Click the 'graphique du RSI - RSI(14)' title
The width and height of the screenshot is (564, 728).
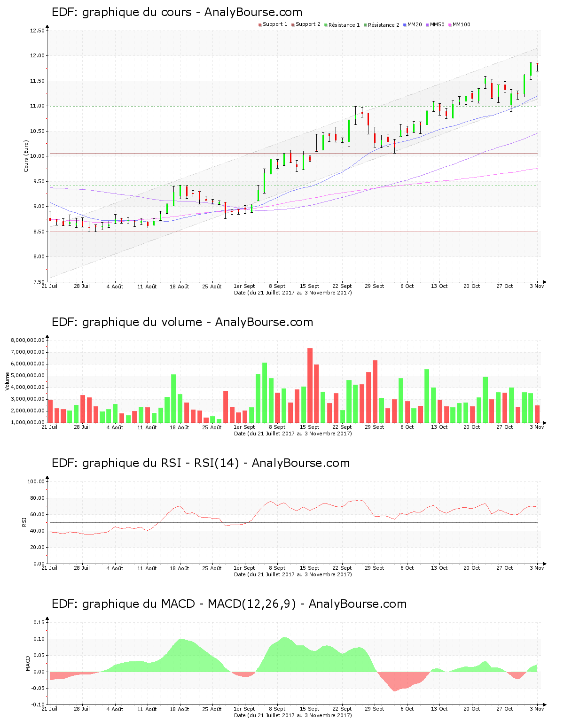161,463
